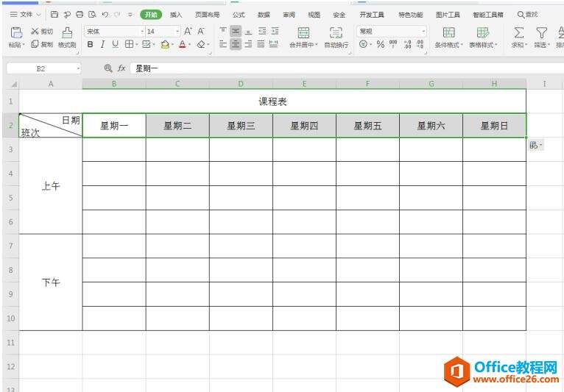This screenshot has height=392, width=564.
Task: Select the cell containing 星期三
Action: tap(241, 126)
